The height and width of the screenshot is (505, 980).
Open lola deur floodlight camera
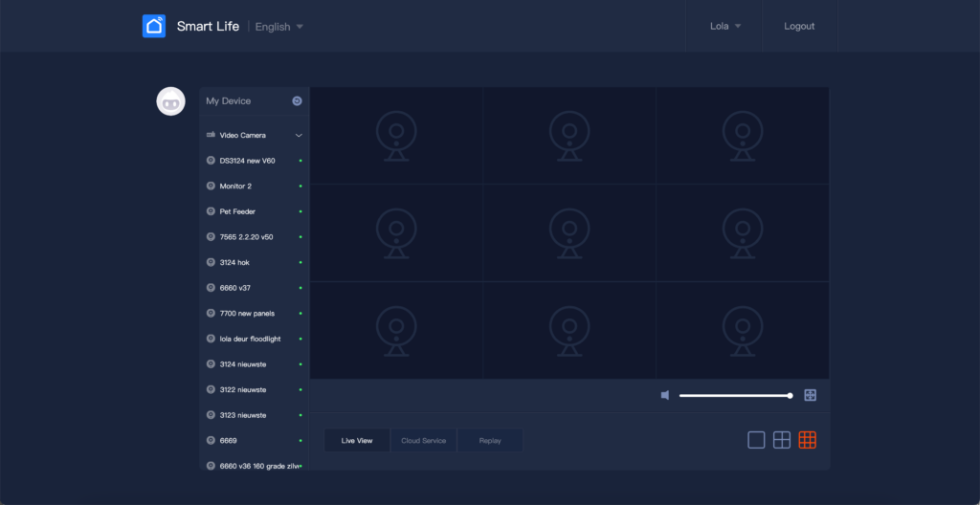pyautogui.click(x=254, y=339)
